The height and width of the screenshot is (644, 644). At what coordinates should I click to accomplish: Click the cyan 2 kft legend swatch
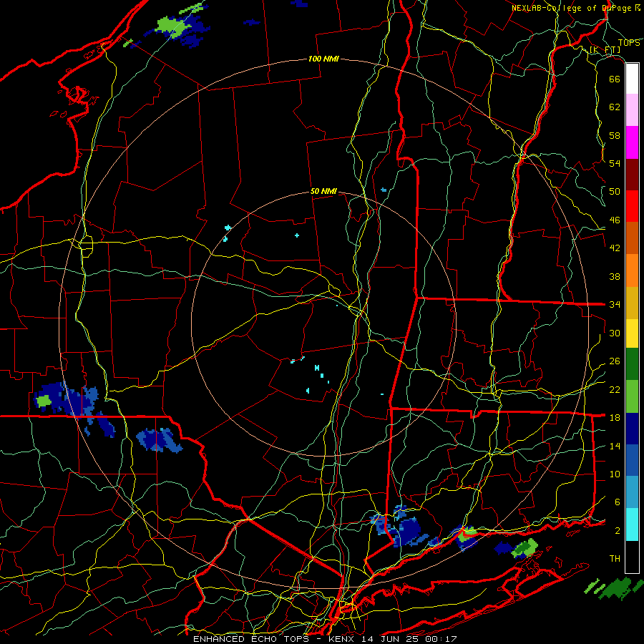(x=632, y=525)
